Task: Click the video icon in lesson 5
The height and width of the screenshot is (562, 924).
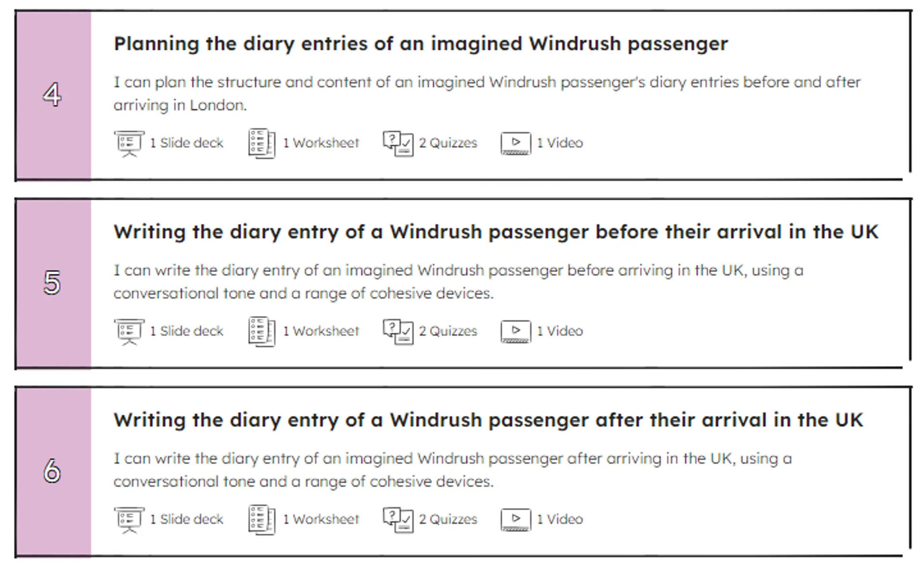Action: [x=516, y=331]
